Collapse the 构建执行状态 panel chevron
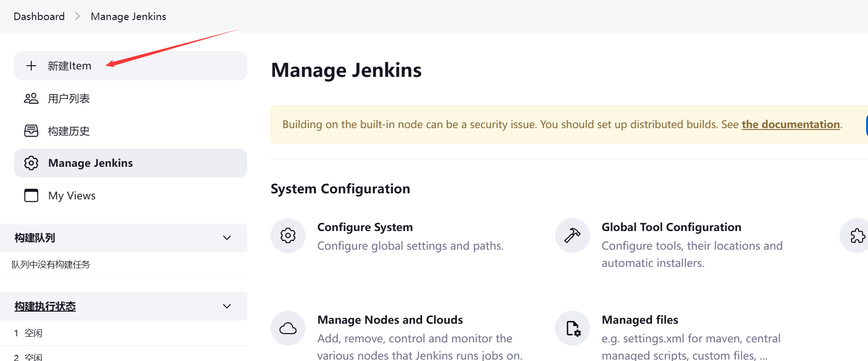 227,307
